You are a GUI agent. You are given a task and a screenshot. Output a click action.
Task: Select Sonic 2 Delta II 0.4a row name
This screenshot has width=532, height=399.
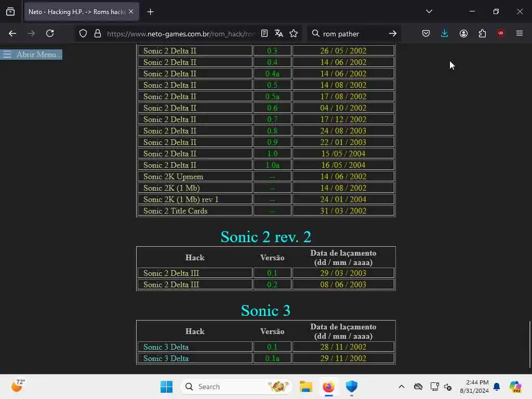[170, 74]
